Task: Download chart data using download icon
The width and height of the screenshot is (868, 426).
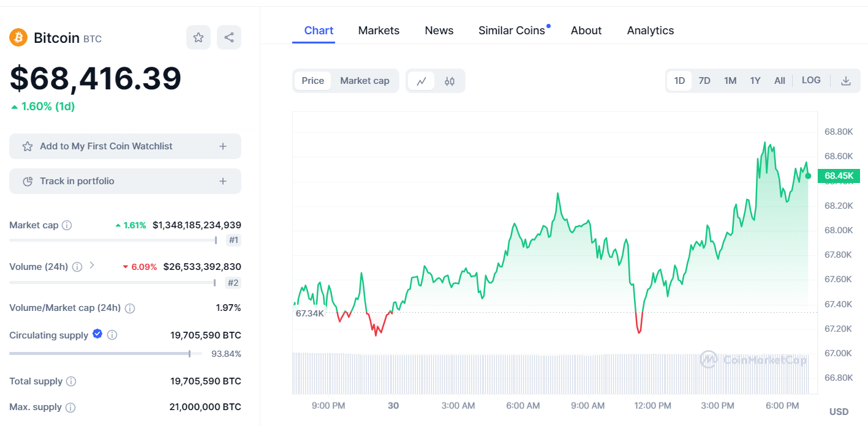Action: click(846, 81)
